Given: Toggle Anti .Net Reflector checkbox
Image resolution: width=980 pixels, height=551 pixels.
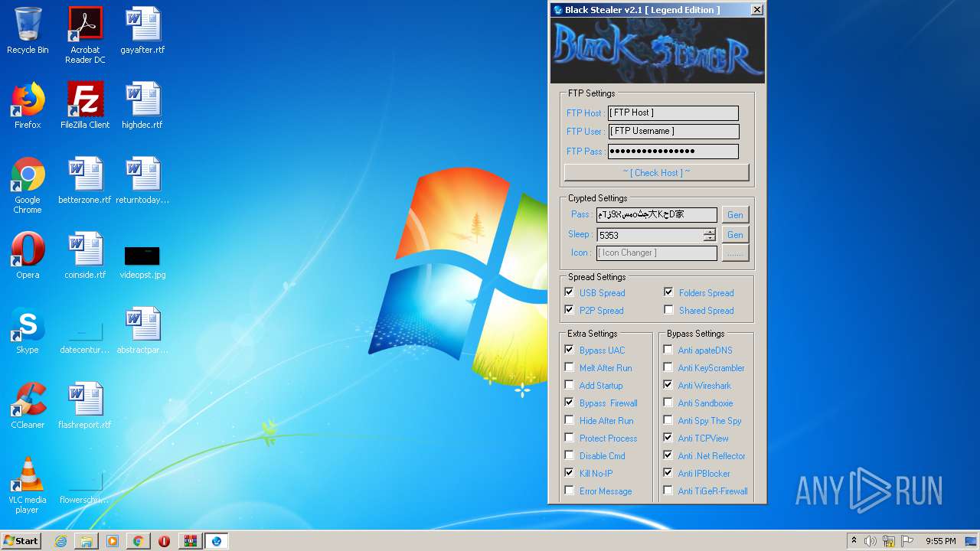Looking at the screenshot, I should point(668,455).
